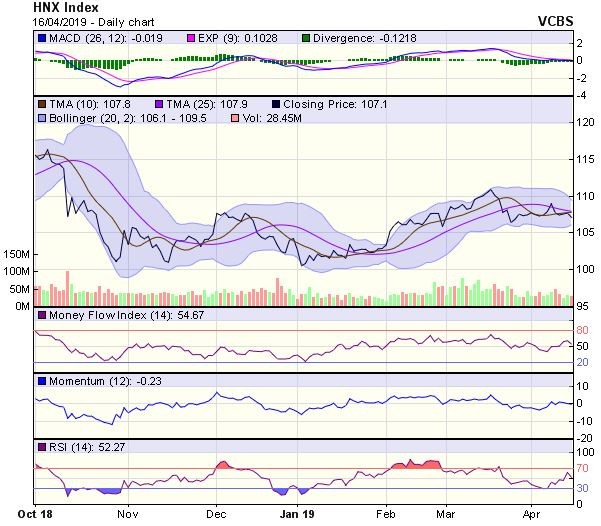Click the purple TMA (25) legend swatch
This screenshot has height=526, width=601.
coord(159,104)
